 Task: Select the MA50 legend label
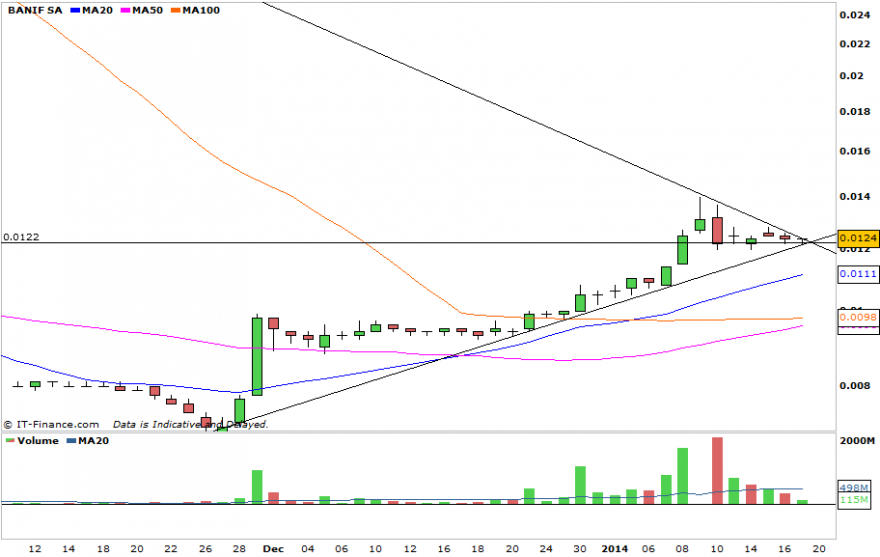point(148,10)
